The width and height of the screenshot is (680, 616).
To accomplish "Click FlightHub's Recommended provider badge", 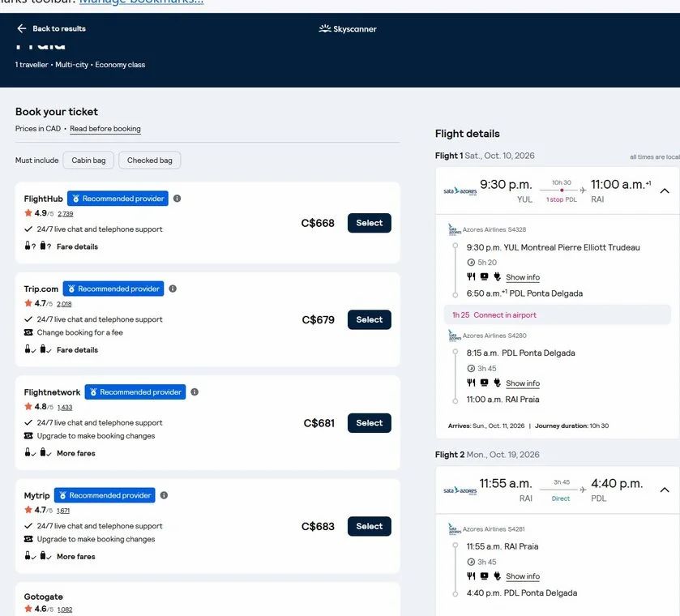I will 118,199.
